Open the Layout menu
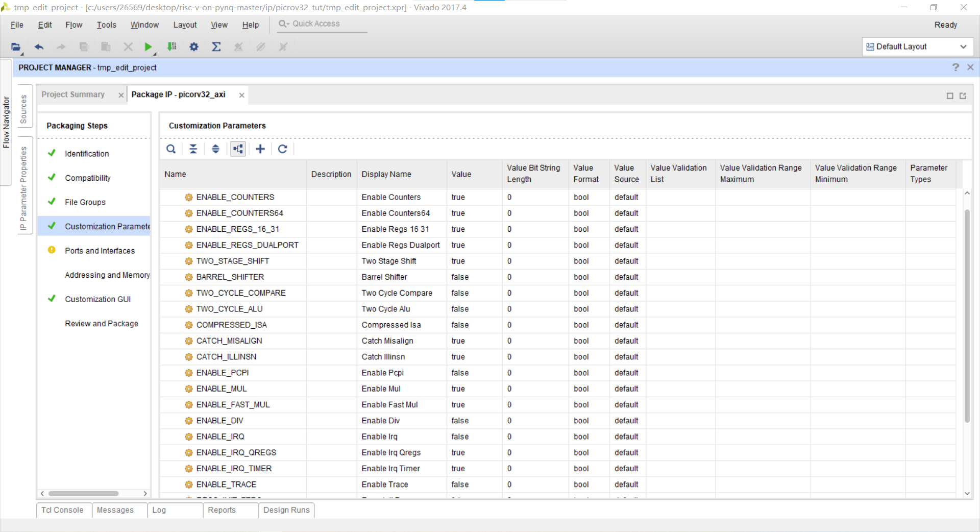Screen dimensions: 980x532 [185, 25]
